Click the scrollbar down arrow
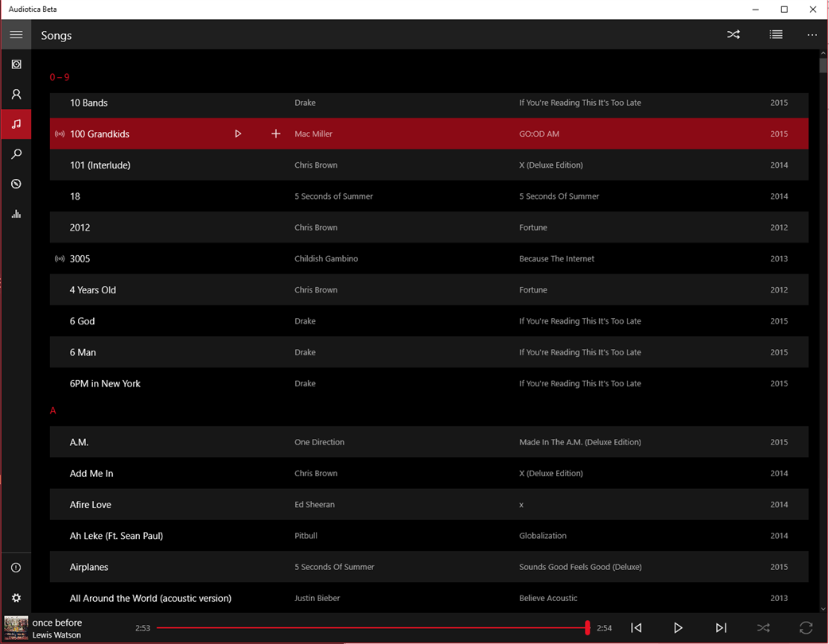 [823, 608]
